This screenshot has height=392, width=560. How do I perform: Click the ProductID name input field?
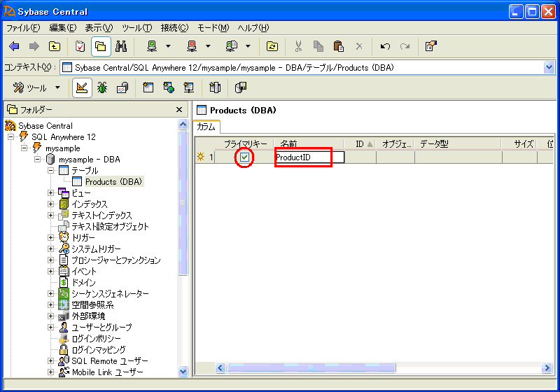308,157
